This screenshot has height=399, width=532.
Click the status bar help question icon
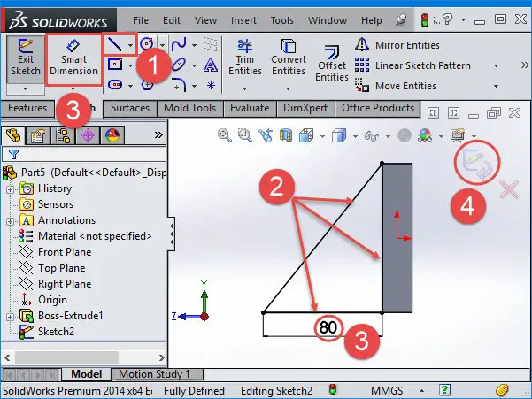pyautogui.click(x=444, y=390)
